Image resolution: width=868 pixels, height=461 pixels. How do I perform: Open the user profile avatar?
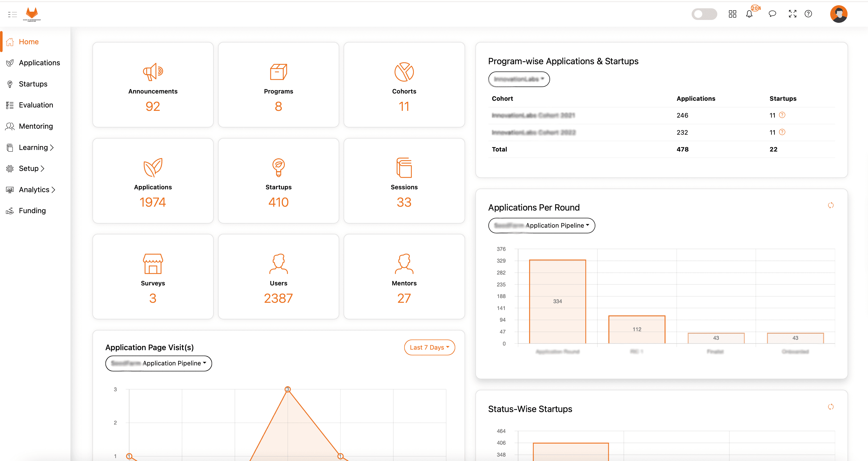click(839, 14)
